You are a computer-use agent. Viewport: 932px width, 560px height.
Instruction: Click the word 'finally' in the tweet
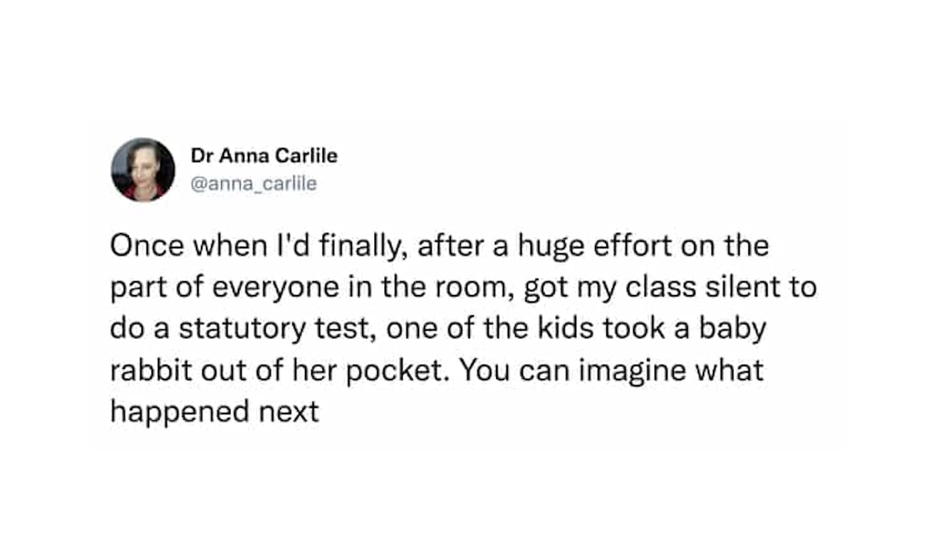(360, 245)
